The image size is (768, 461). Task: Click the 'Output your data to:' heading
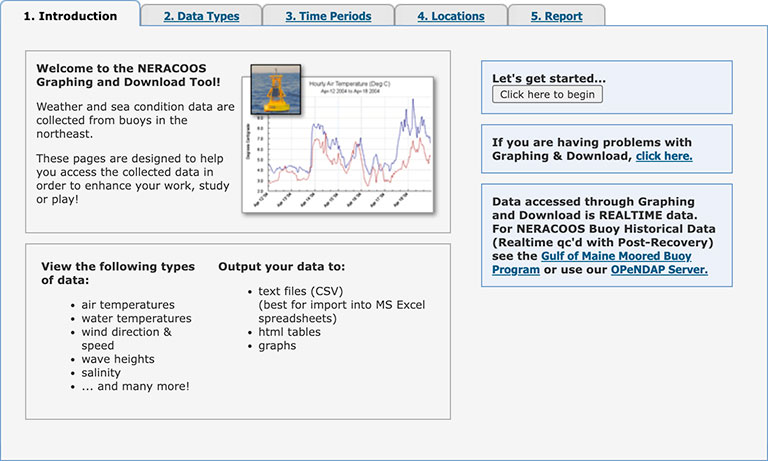(282, 267)
